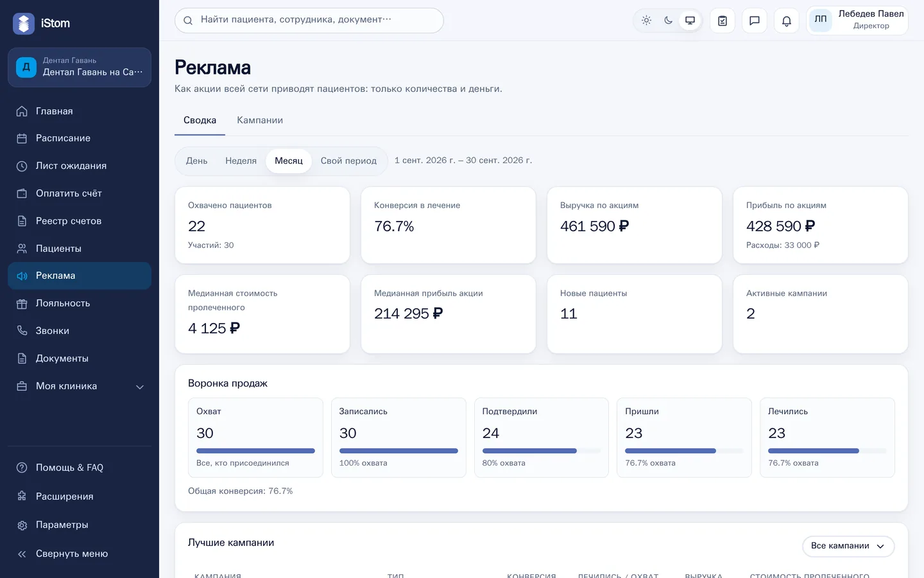
Task: Click the patient search input field
Action: 309,21
